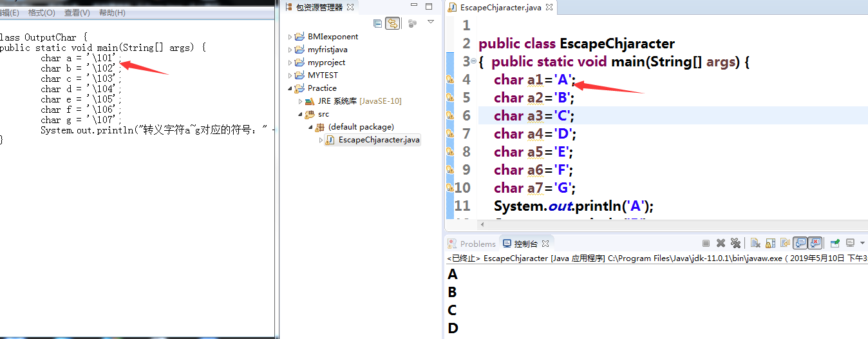Select the src source folder icon

[310, 114]
